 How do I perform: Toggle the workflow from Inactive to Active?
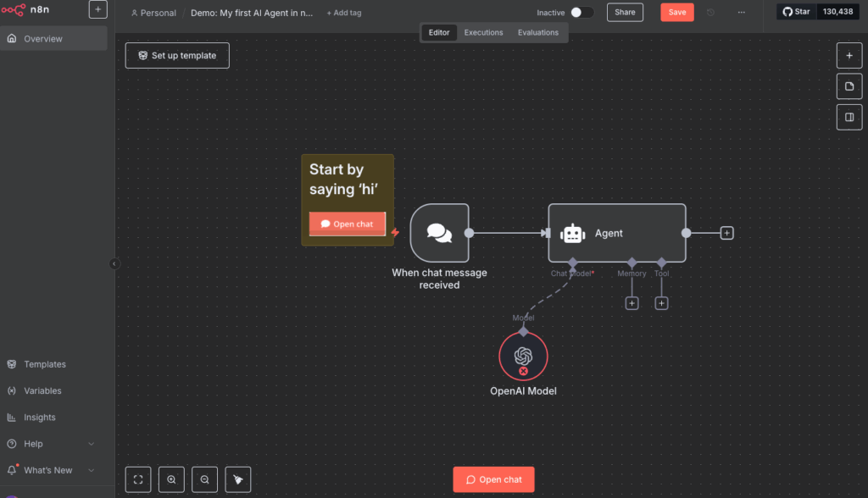pyautogui.click(x=581, y=12)
